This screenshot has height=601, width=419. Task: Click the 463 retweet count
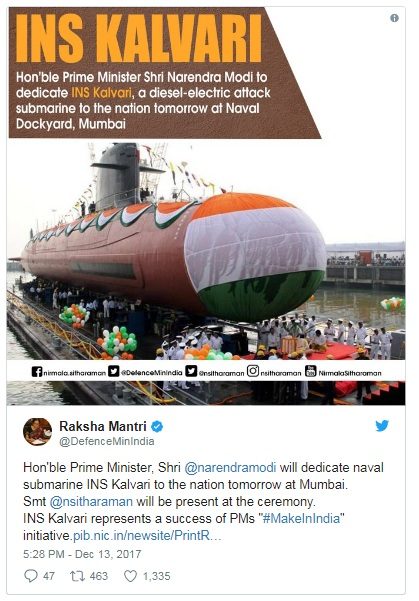tap(99, 576)
